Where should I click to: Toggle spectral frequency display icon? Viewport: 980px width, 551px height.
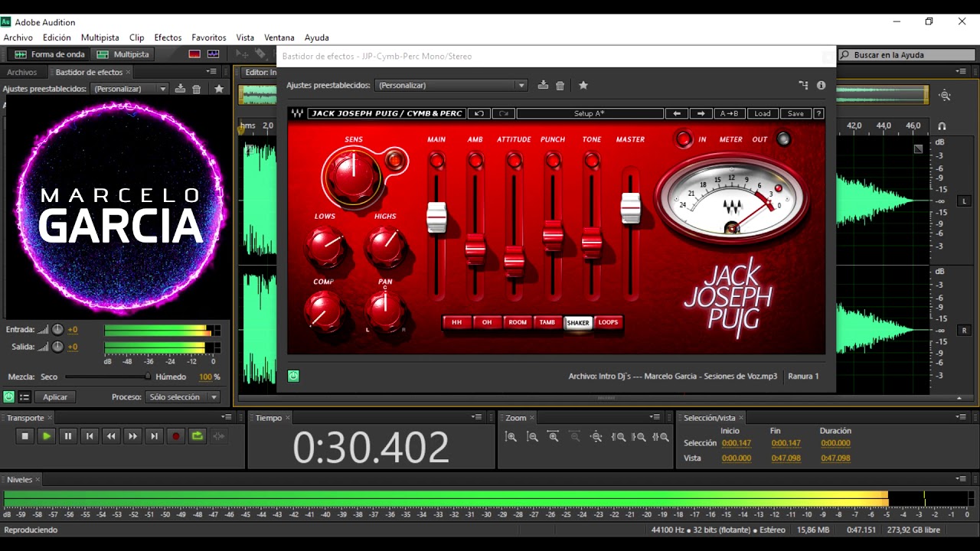click(194, 54)
